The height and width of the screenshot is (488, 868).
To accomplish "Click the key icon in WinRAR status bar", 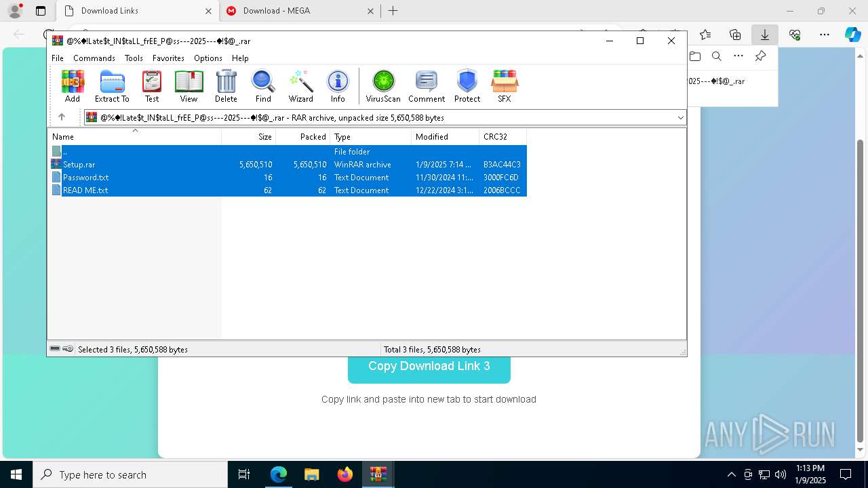I will pyautogui.click(x=68, y=349).
